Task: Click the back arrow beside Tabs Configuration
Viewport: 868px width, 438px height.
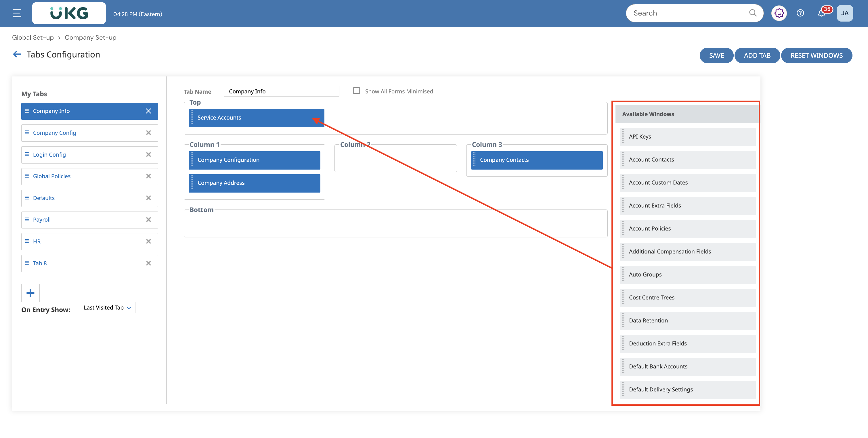Action: [x=17, y=54]
